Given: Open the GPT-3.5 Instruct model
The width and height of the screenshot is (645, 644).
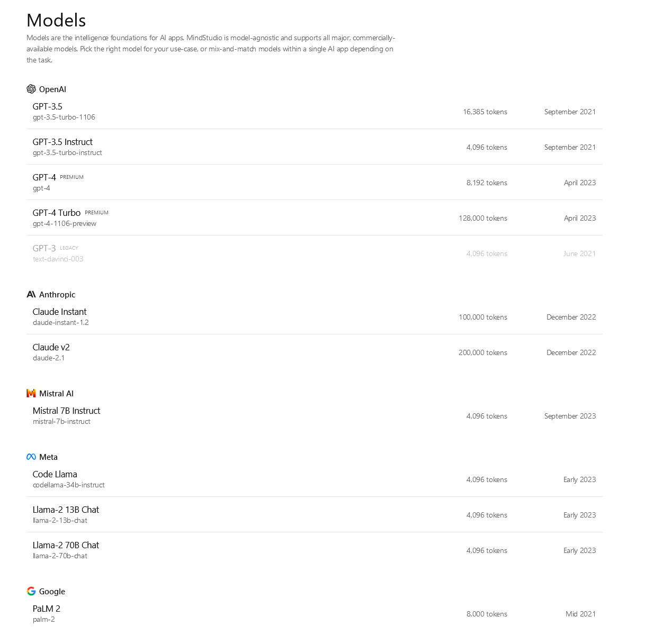Looking at the screenshot, I should 315,147.
